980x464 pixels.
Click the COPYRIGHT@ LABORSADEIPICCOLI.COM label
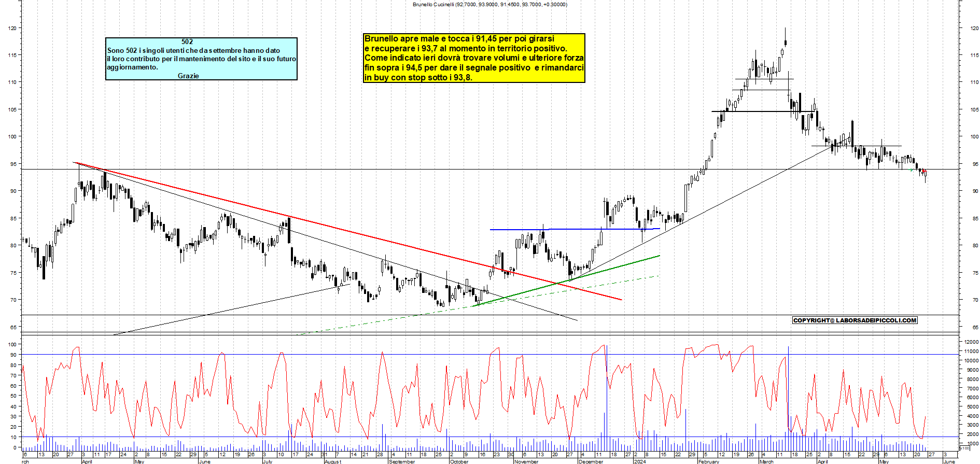[855, 320]
